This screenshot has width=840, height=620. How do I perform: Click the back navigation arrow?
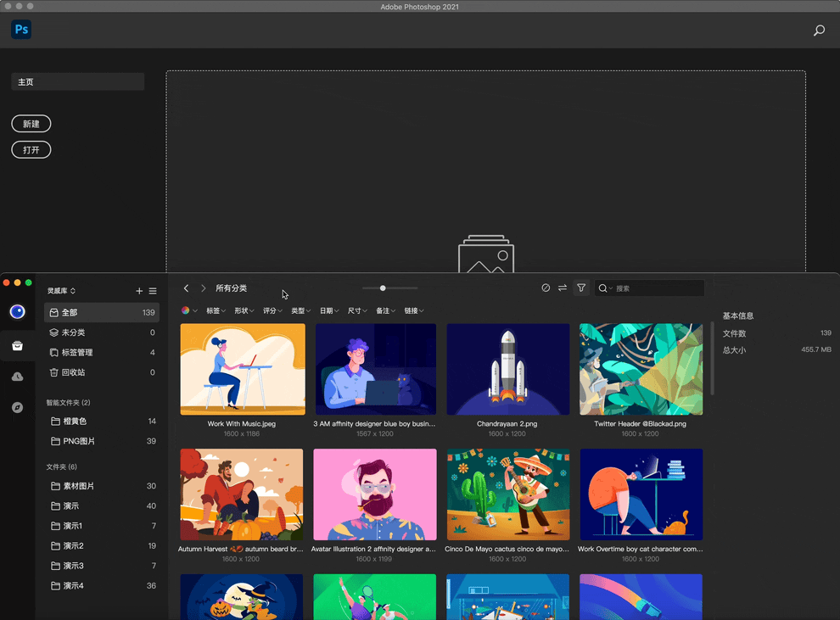[187, 288]
